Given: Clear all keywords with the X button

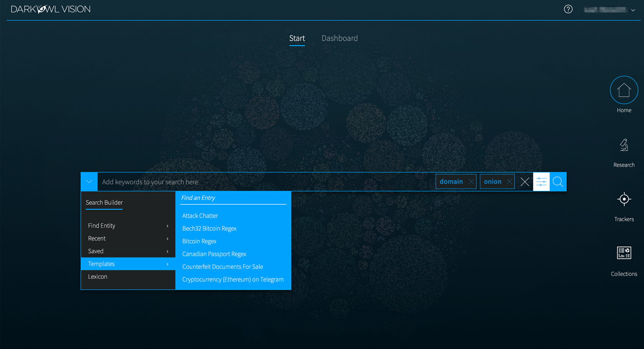Looking at the screenshot, I should [525, 182].
